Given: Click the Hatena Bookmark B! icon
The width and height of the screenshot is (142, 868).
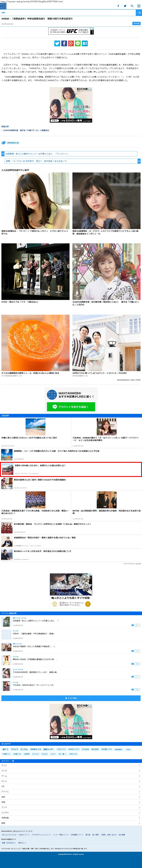Looking at the screenshot, I should pyautogui.click(x=84, y=43).
